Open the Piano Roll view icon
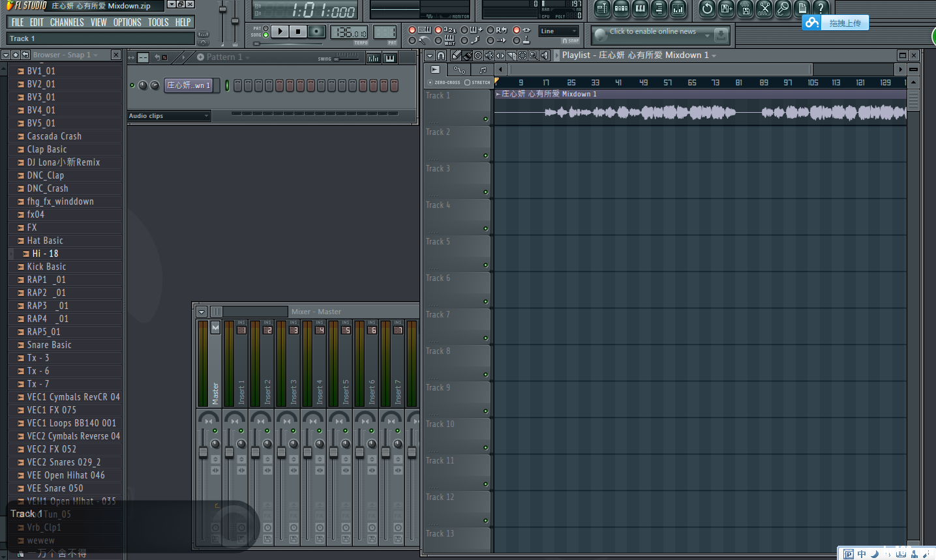Screen dimensions: 936x560 click(x=640, y=8)
